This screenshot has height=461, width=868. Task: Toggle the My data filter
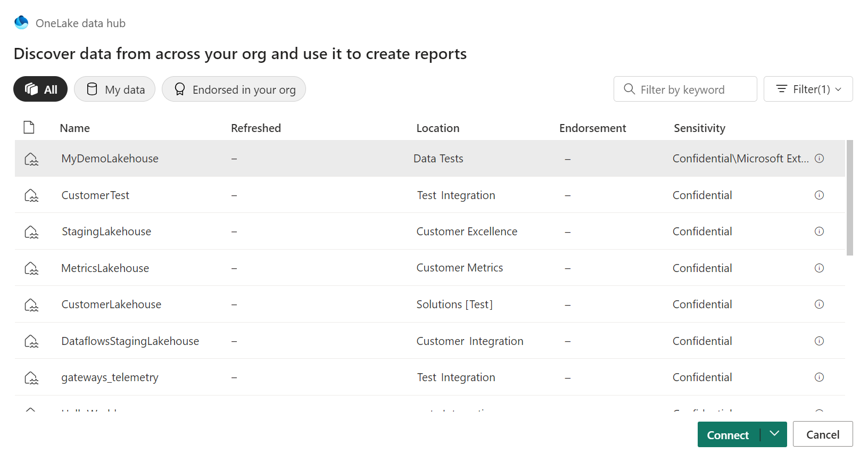tap(115, 89)
